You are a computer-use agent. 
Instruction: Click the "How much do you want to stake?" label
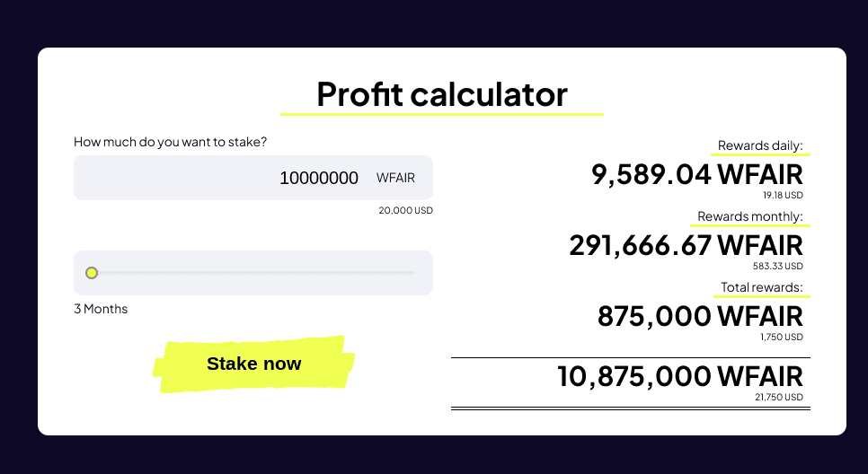pyautogui.click(x=170, y=142)
